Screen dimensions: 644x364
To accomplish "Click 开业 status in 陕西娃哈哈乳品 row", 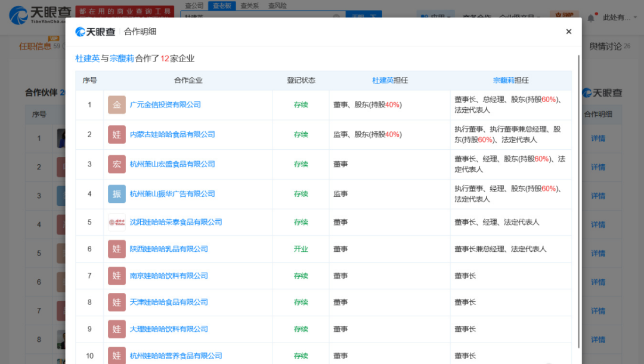I will (301, 249).
